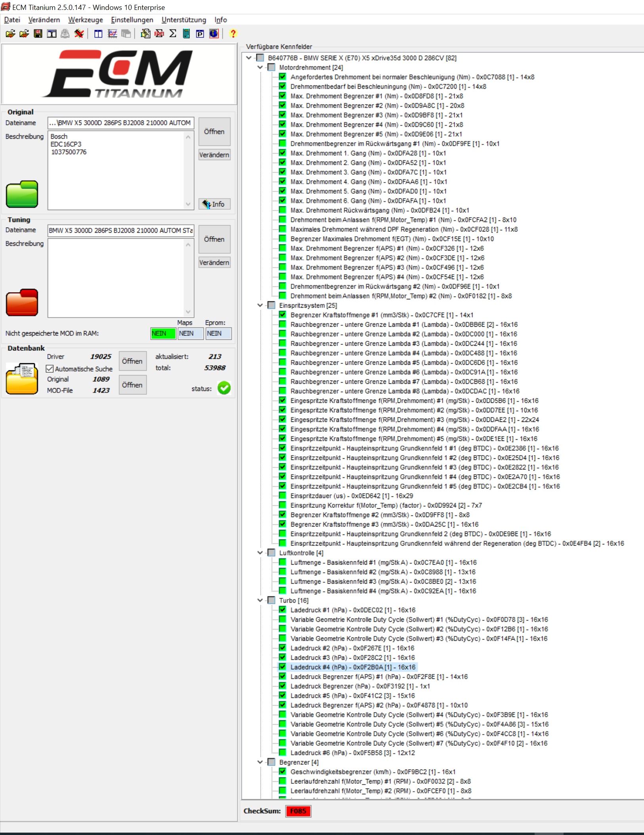Click Verändern button in Tuning section
The image size is (644, 835).
[x=214, y=262]
